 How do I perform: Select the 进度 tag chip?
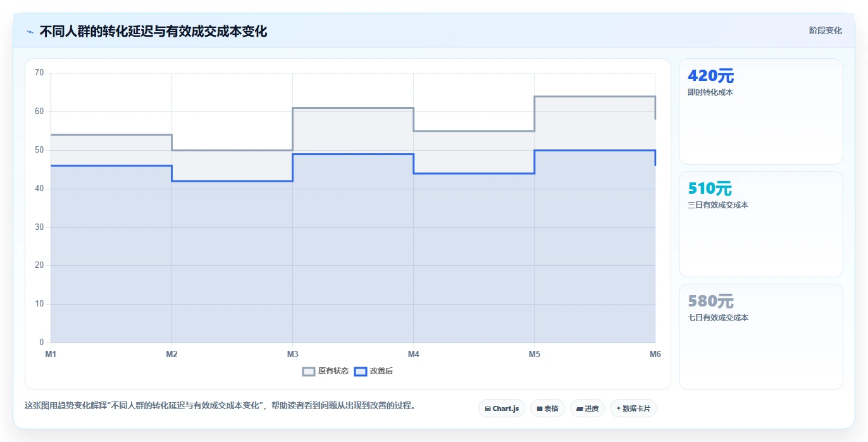tap(587, 408)
